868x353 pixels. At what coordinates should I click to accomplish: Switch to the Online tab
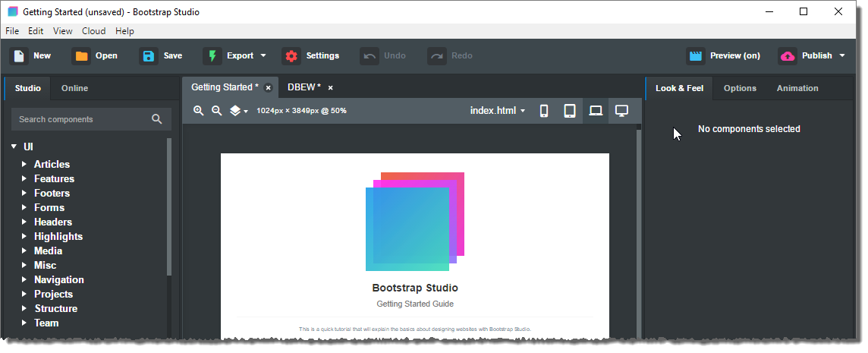pyautogui.click(x=74, y=88)
